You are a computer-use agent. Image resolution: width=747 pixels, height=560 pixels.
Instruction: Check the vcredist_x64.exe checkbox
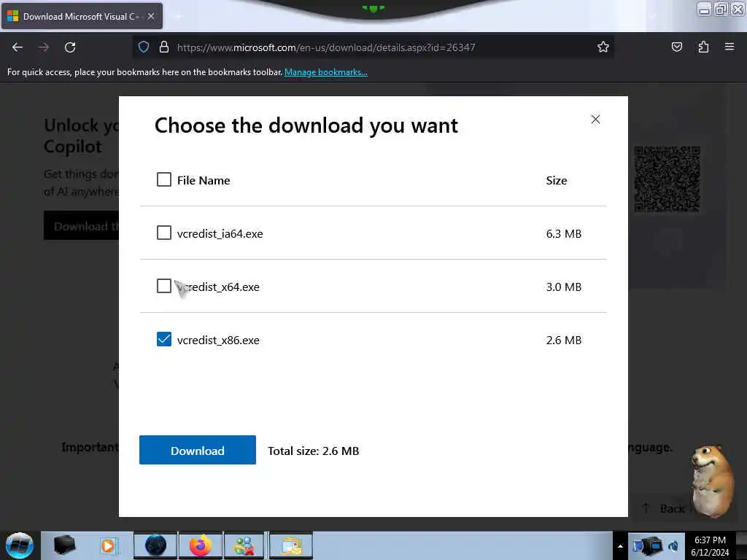pyautogui.click(x=164, y=286)
